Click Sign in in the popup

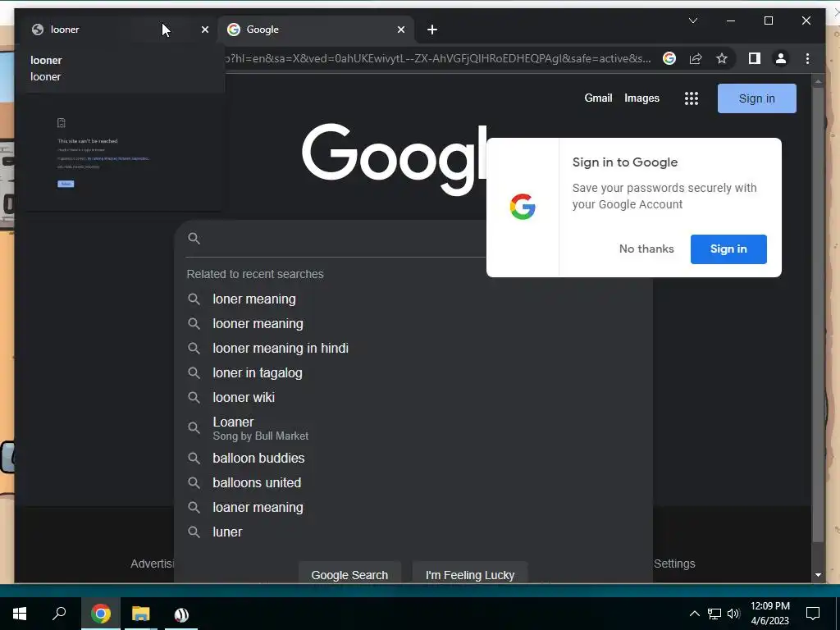(x=728, y=249)
